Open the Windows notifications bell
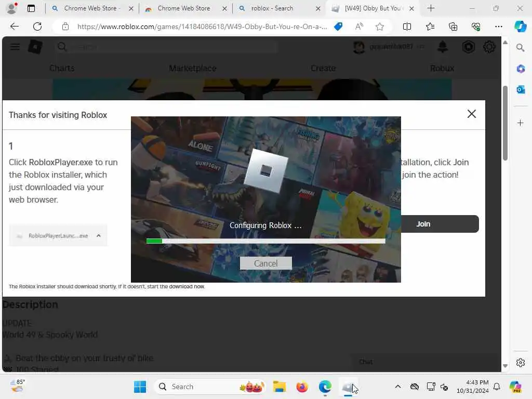The height and width of the screenshot is (399, 532). pyautogui.click(x=497, y=387)
